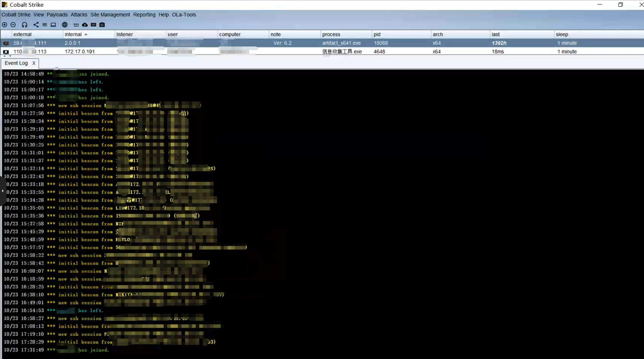The image size is (644, 359).
Task: Click log entry at 10/23 16:38:10
Action: [x=114, y=295]
